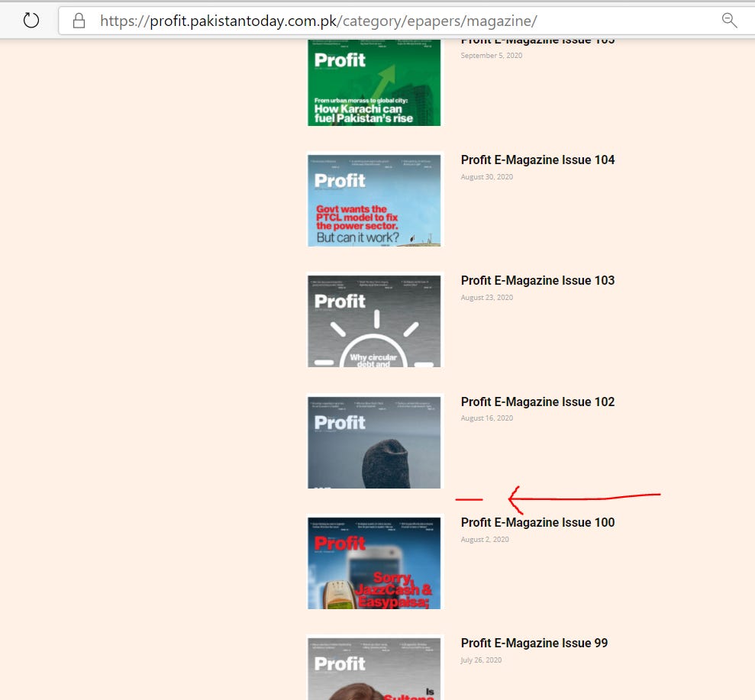Click the date August 16, 2020
Viewport: 755px width, 700px height.
486,418
